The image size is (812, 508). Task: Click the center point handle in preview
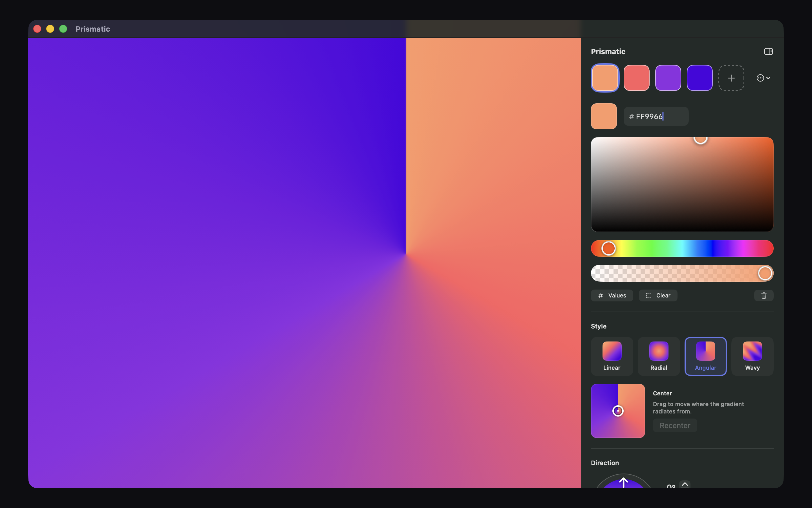[x=618, y=411]
